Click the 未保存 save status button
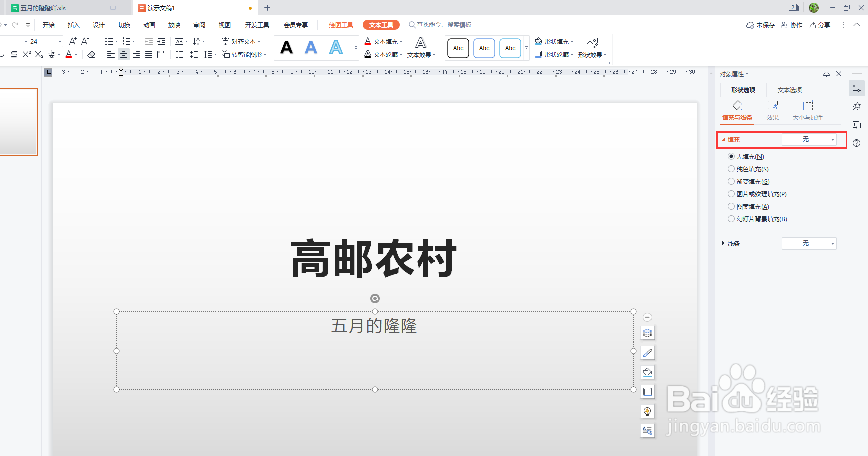This screenshot has width=868, height=456. [760, 24]
